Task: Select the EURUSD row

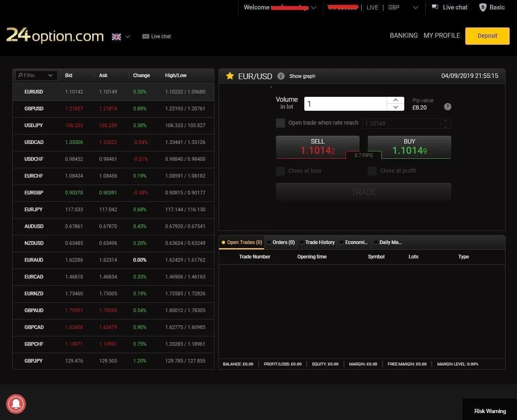Action: click(113, 92)
